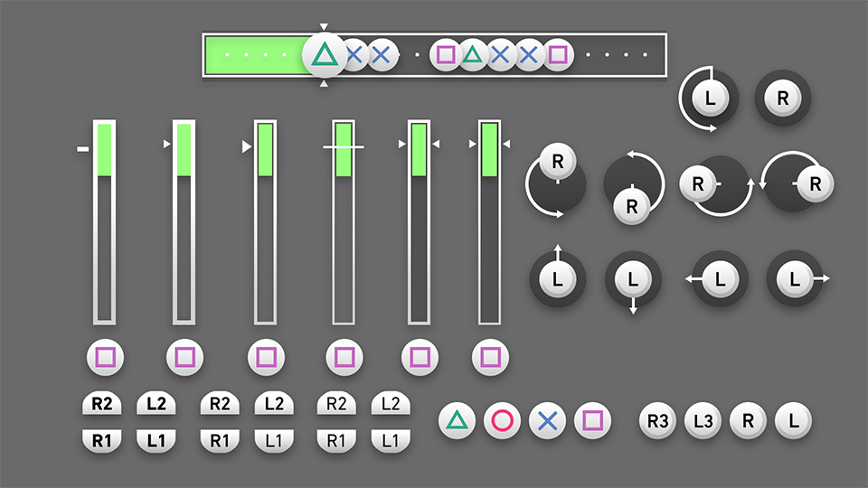
Task: Click the small triangle button between square and cross in the bar
Action: 473,55
